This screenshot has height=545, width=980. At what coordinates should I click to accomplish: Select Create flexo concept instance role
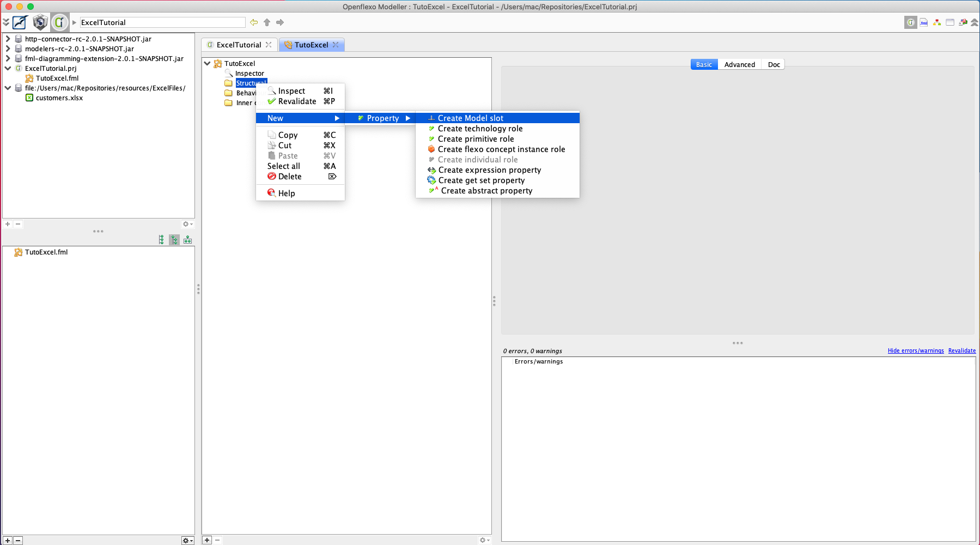(497, 149)
